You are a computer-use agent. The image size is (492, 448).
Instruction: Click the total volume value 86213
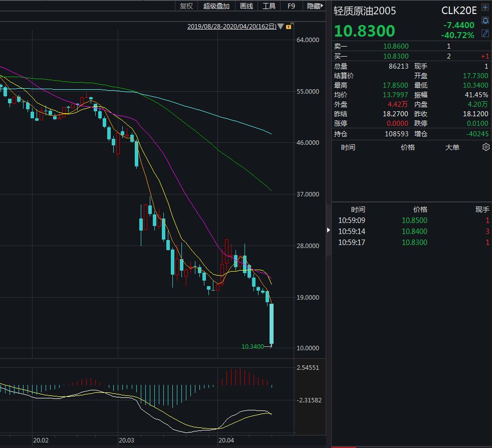pyautogui.click(x=398, y=66)
